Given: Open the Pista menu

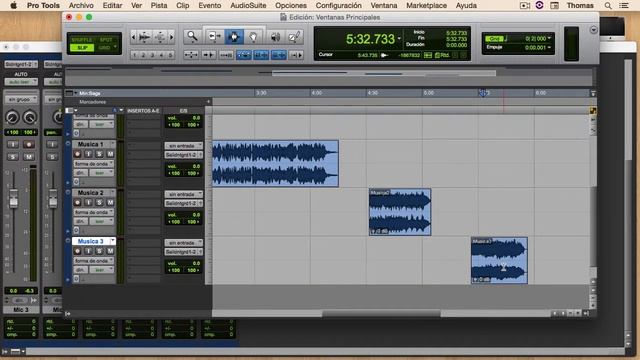Looking at the screenshot, I should (159, 5).
